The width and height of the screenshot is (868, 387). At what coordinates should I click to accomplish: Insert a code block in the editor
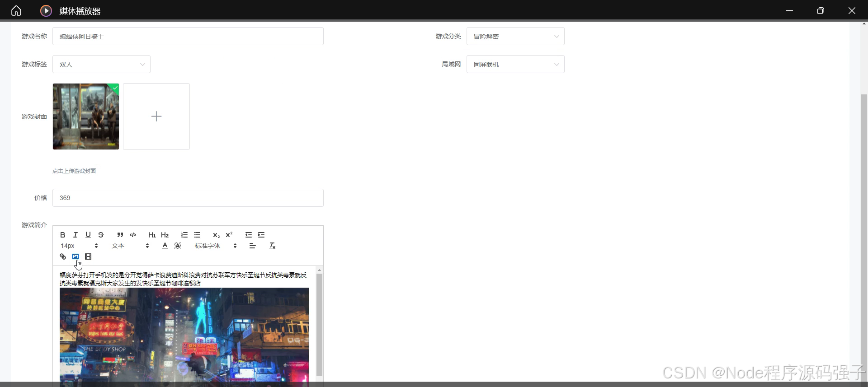coord(133,235)
